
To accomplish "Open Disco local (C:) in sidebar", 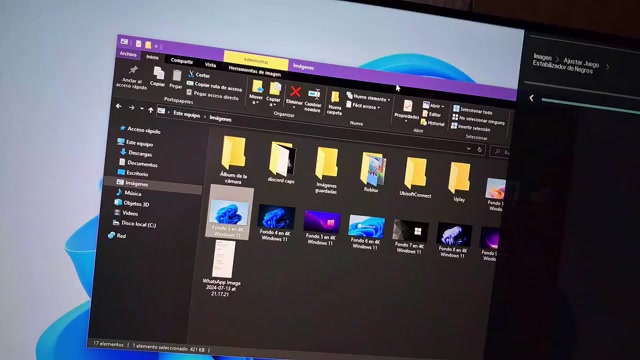I will (134, 224).
